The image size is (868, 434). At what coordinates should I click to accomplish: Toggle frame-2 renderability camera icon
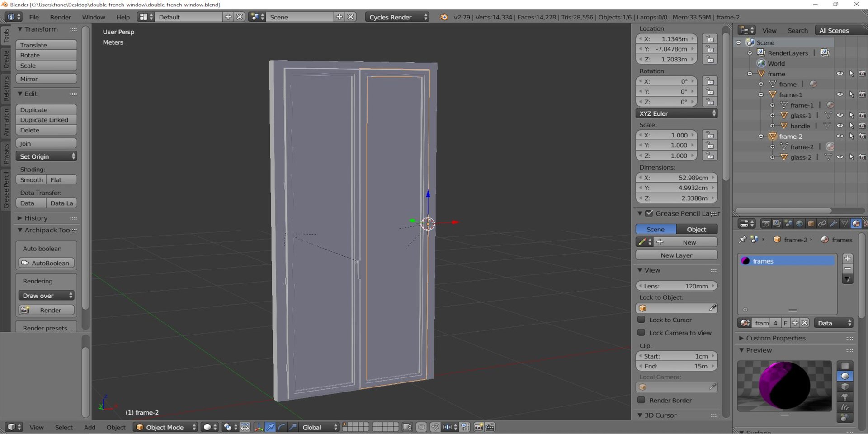point(863,136)
